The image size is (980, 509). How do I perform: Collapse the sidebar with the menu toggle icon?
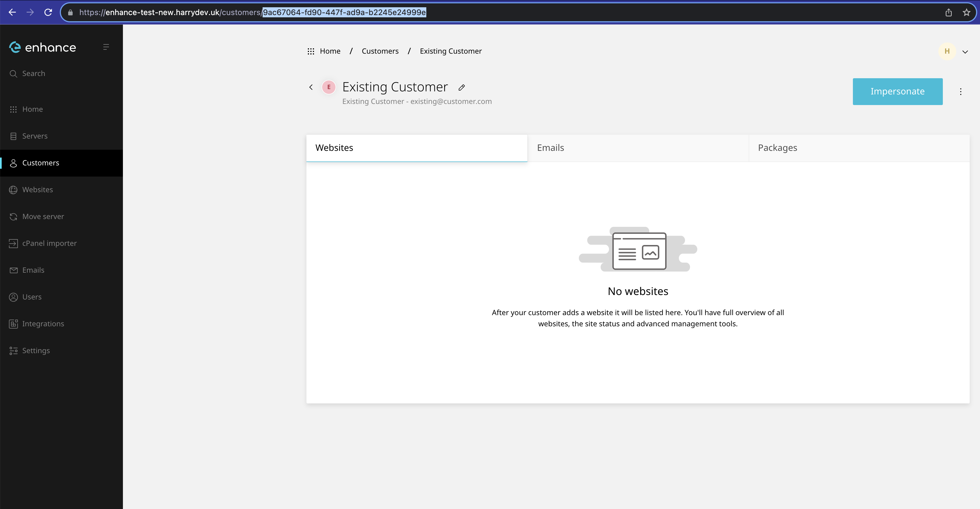pyautogui.click(x=106, y=47)
